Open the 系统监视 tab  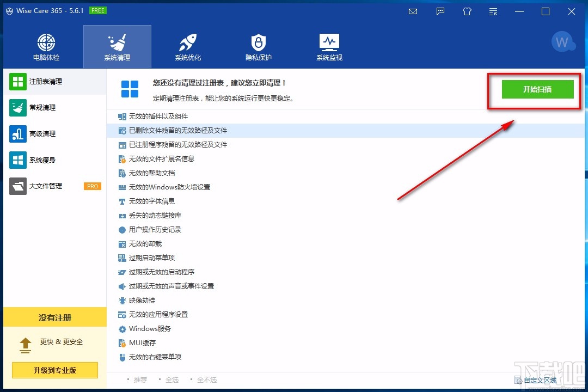[x=329, y=47]
